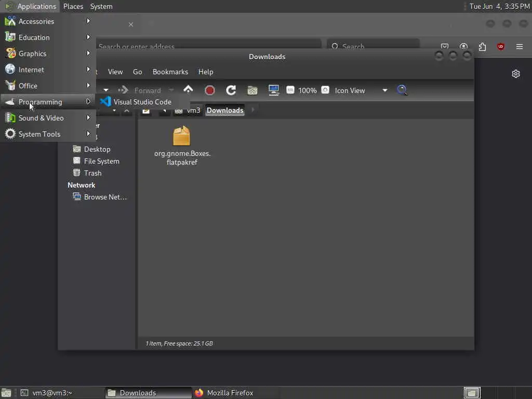Select Desktop in the sidebar

(97, 149)
